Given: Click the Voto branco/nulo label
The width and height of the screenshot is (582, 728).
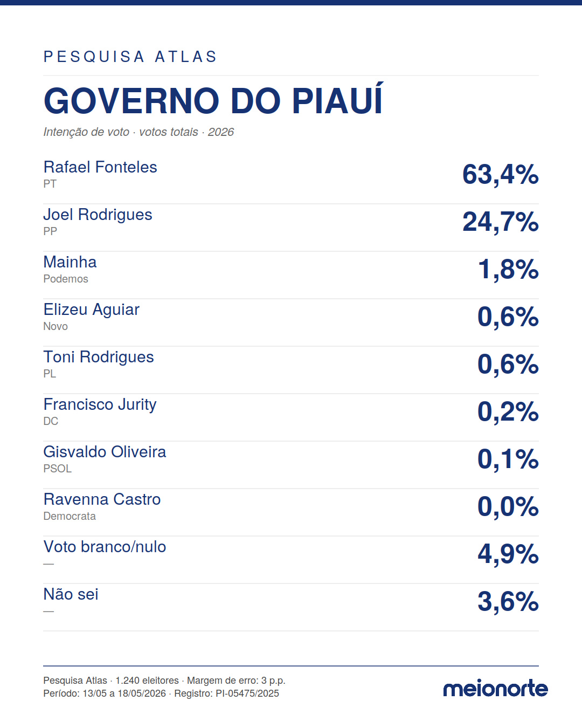Looking at the screenshot, I should point(105,547).
